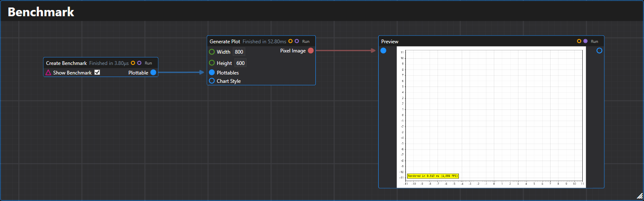Click the red Pixel Image connection wire
644x201 pixels.
pyautogui.click(x=345, y=51)
